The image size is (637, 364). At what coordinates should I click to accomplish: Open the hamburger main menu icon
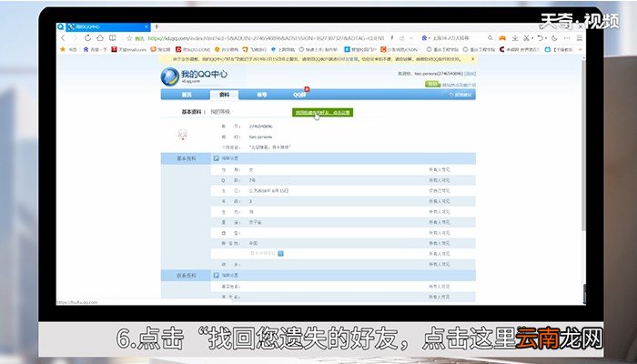pyautogui.click(x=580, y=38)
